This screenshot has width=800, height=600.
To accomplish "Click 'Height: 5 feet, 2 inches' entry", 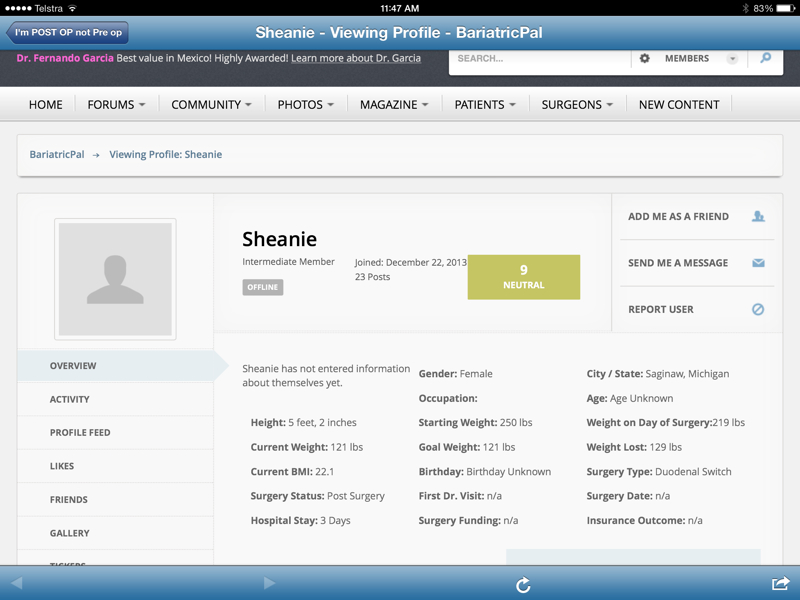I will [x=304, y=422].
